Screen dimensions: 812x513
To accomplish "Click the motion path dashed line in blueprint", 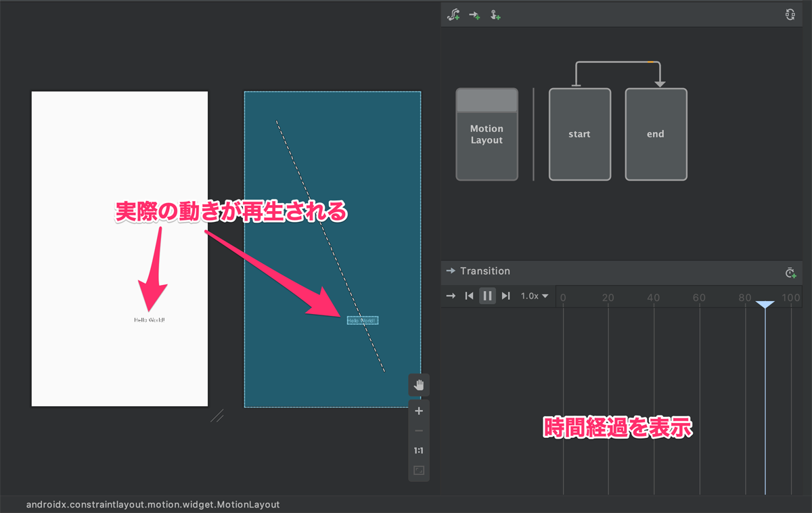I will [330, 246].
